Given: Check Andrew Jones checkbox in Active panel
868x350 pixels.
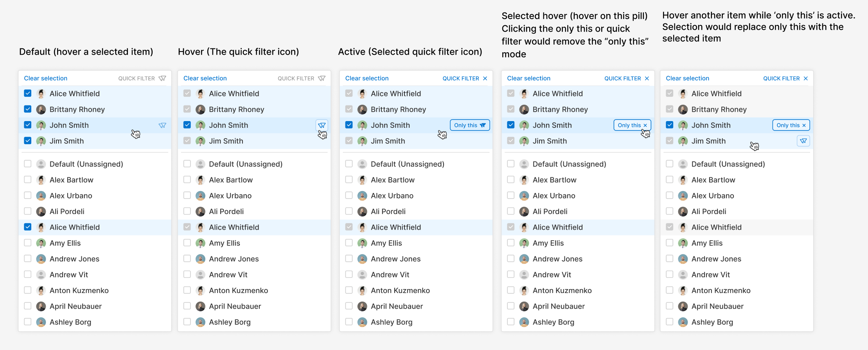Looking at the screenshot, I should [349, 258].
